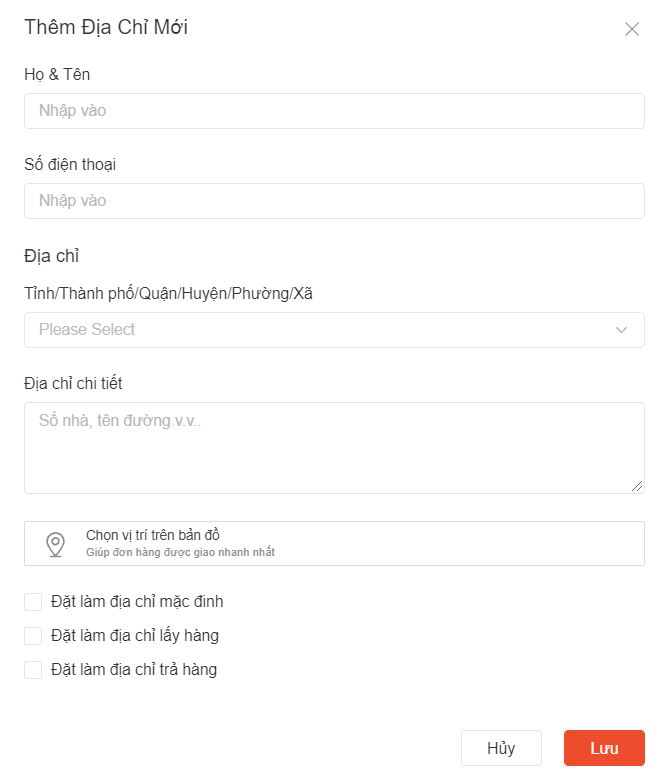Click the 'Tỉnh/Thành phố/Quận/Huyện/Phường/Xã' label
This screenshot has width=667, height=777.
[175, 293]
